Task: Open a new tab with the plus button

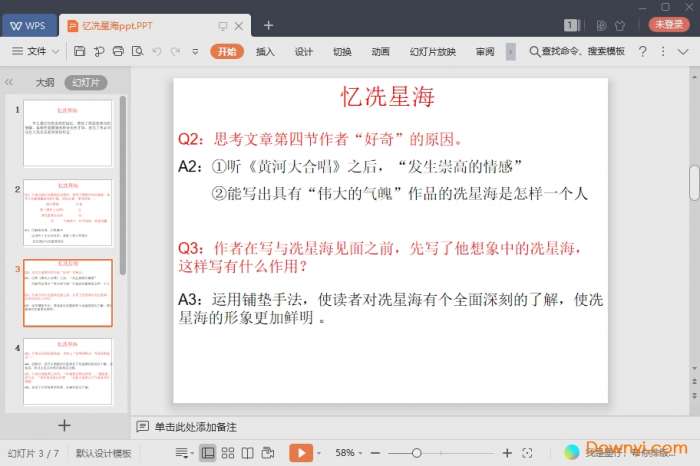Action: (x=268, y=25)
